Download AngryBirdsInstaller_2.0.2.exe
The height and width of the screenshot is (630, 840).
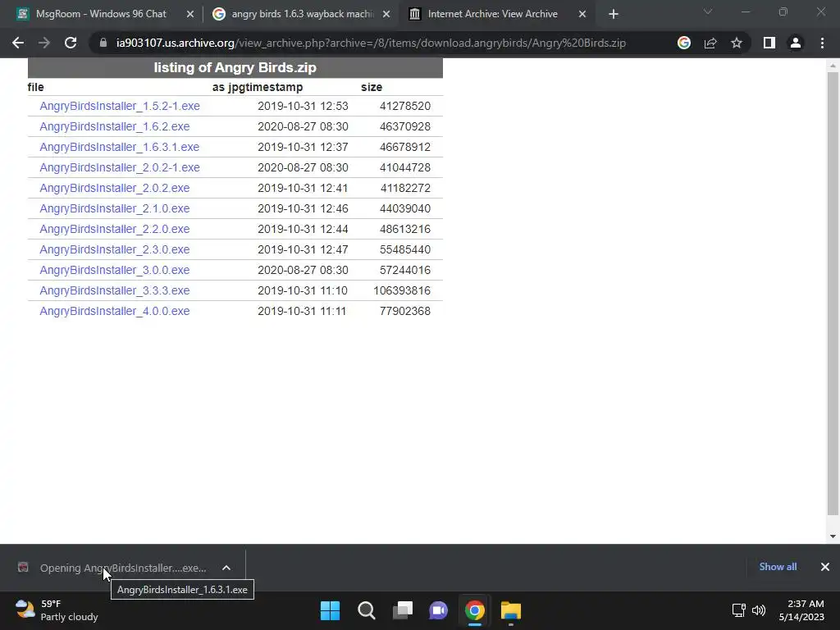point(115,188)
